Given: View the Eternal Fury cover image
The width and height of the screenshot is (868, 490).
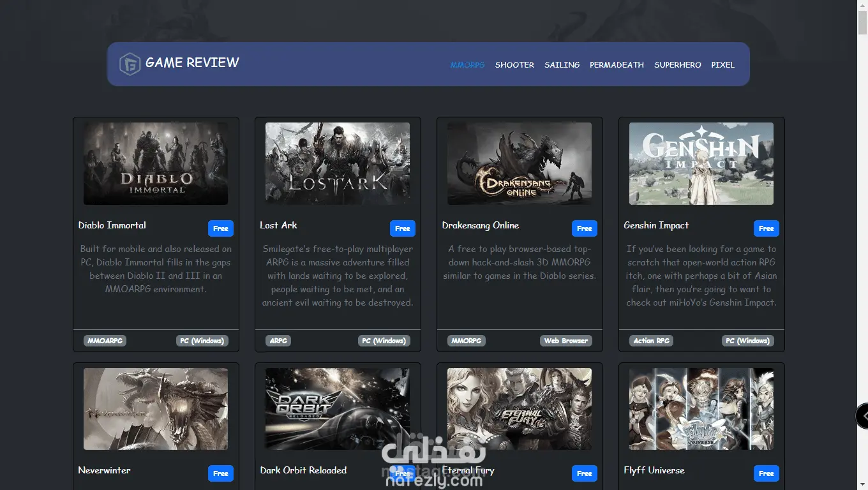Looking at the screenshot, I should tap(520, 409).
